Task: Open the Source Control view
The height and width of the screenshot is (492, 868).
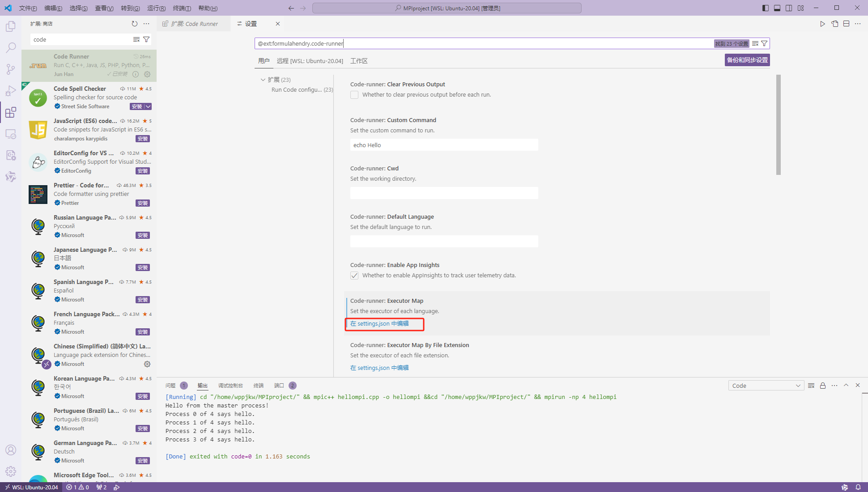Action: [x=11, y=69]
